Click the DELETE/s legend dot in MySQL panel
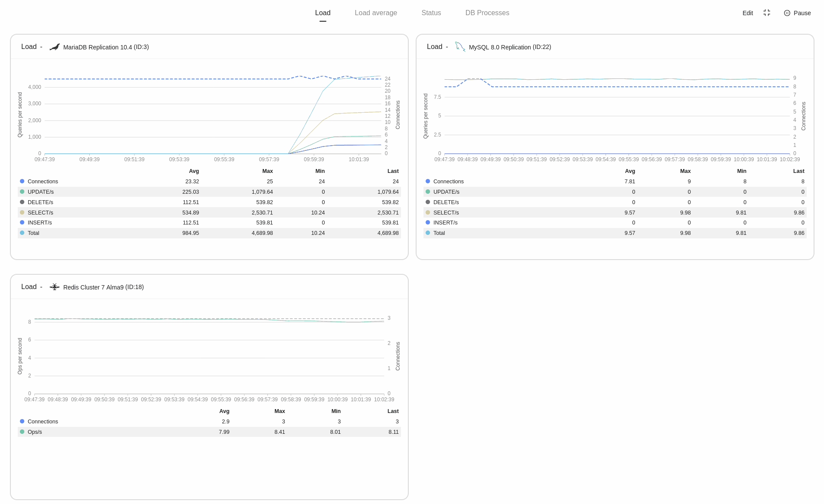The image size is (824, 504). point(427,202)
